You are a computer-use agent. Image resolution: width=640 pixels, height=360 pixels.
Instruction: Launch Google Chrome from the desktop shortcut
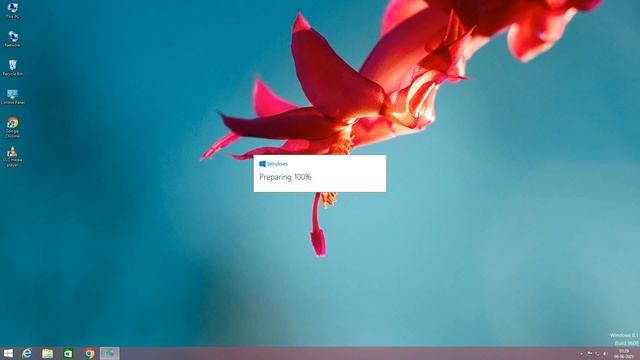click(x=13, y=127)
